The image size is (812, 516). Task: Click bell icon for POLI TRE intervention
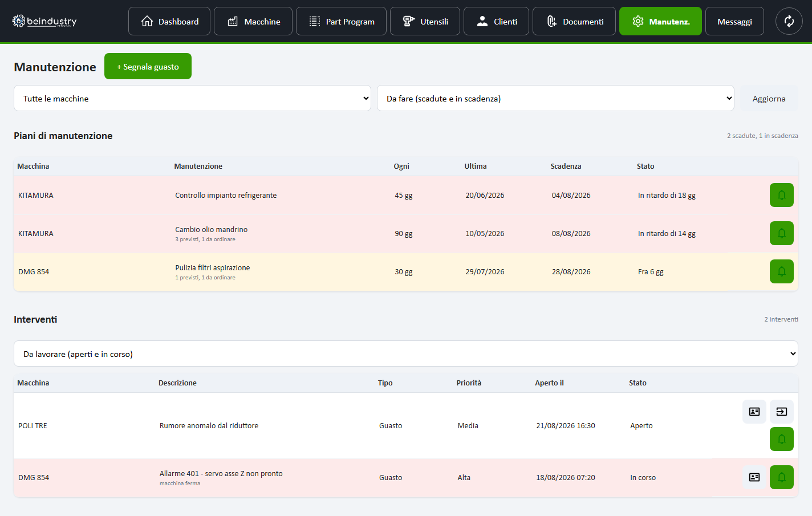[x=782, y=439]
